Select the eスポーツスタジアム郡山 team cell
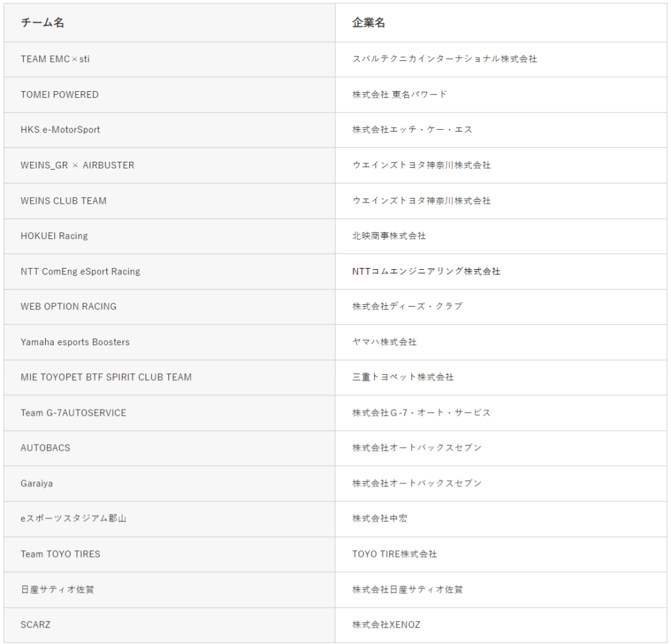 (73, 519)
